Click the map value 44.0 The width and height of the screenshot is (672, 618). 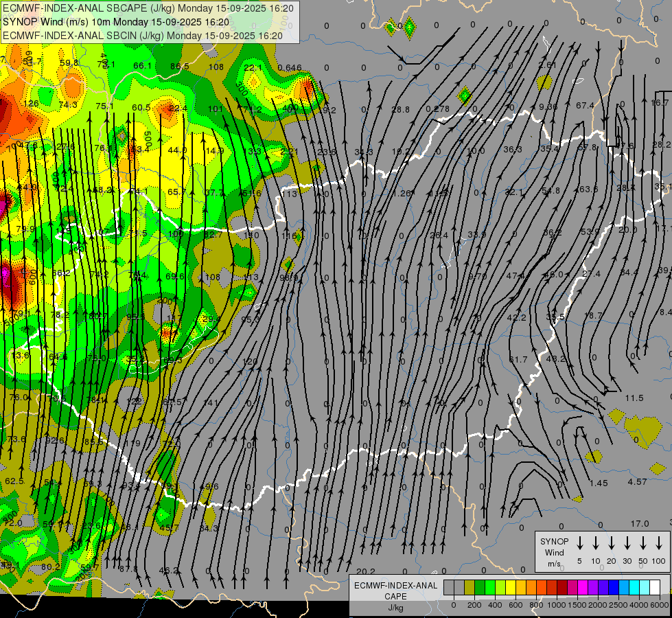177,150
